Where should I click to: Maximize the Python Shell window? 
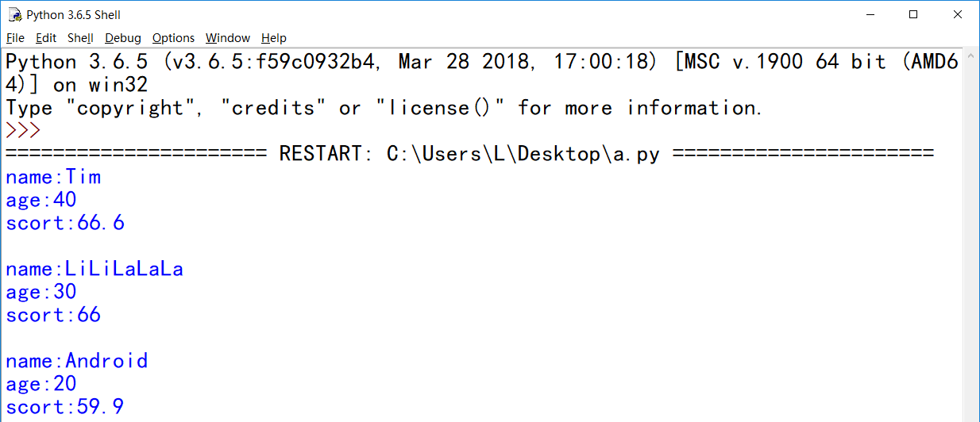pyautogui.click(x=913, y=15)
